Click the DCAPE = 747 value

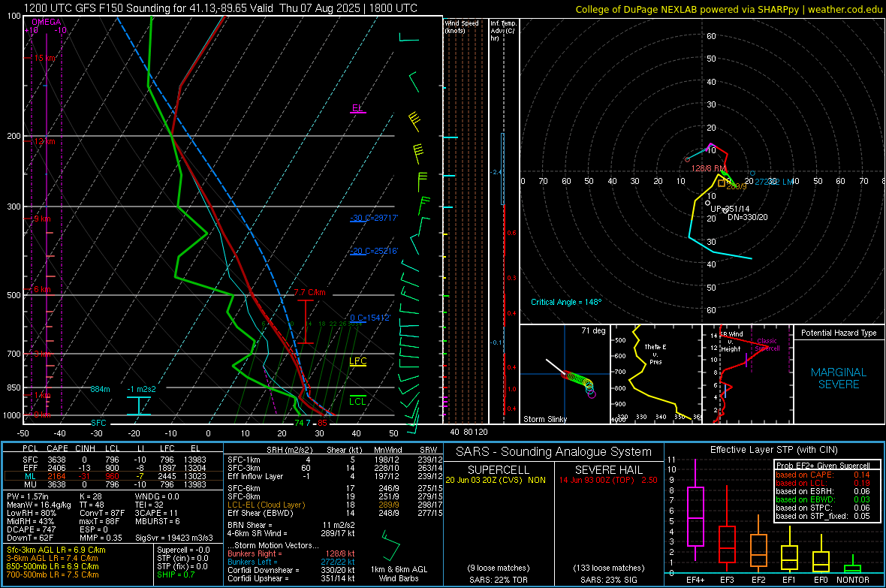click(x=31, y=529)
